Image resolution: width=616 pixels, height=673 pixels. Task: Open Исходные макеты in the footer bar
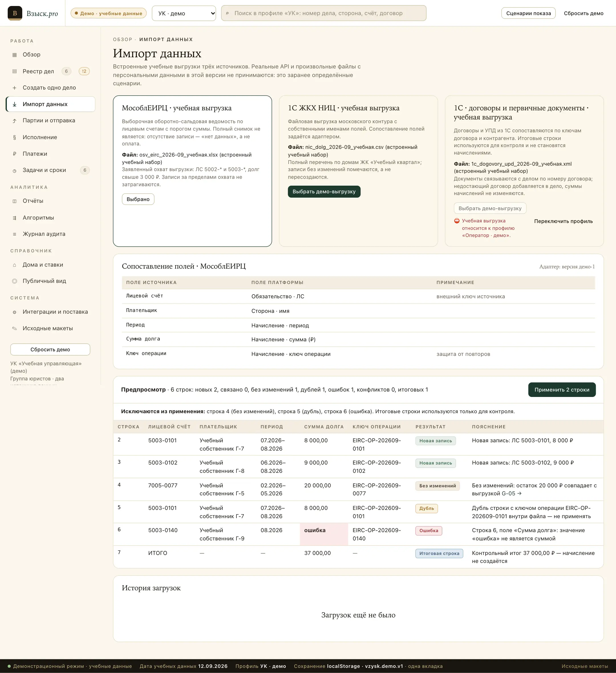[x=585, y=666]
